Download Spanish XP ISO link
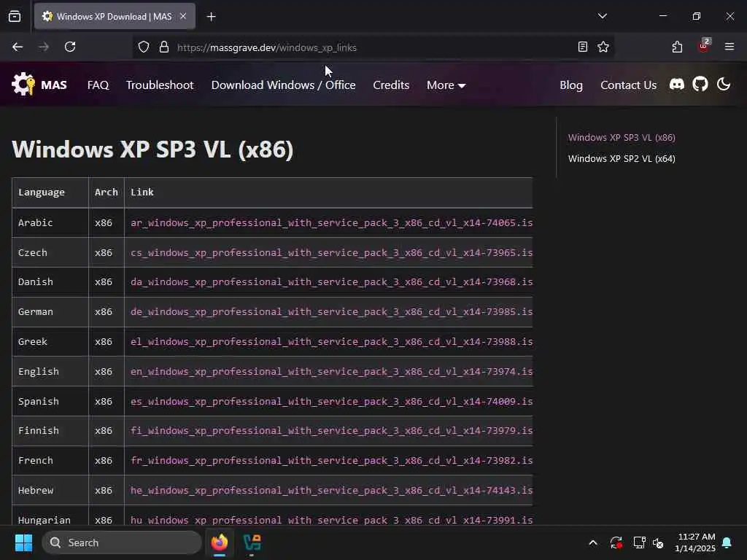747x560 pixels. (x=332, y=402)
